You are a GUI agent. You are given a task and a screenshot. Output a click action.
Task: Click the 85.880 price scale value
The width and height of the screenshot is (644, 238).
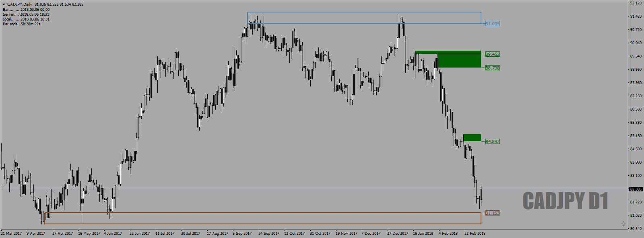(x=636, y=123)
